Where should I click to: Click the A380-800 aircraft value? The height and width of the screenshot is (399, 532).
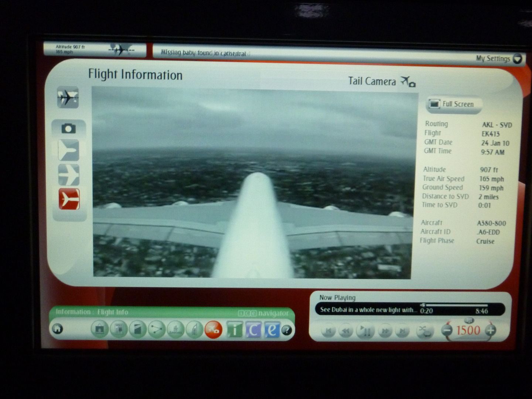491,223
